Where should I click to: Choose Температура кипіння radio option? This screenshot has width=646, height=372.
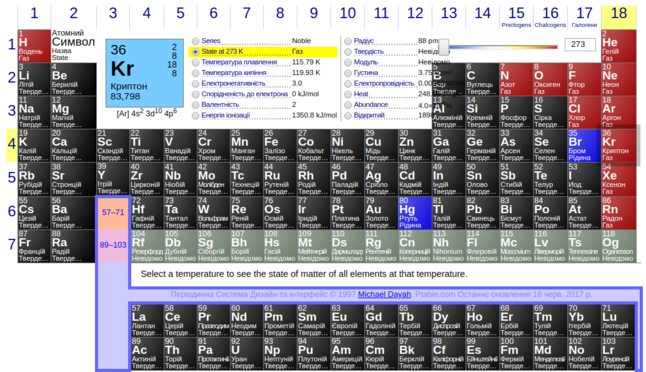[x=195, y=73]
